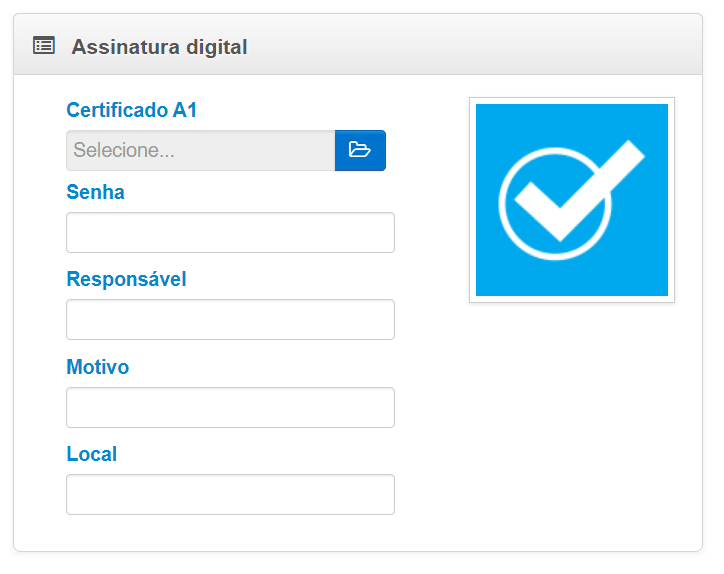Click into the Motivo input box
The height and width of the screenshot is (574, 724).
point(230,407)
